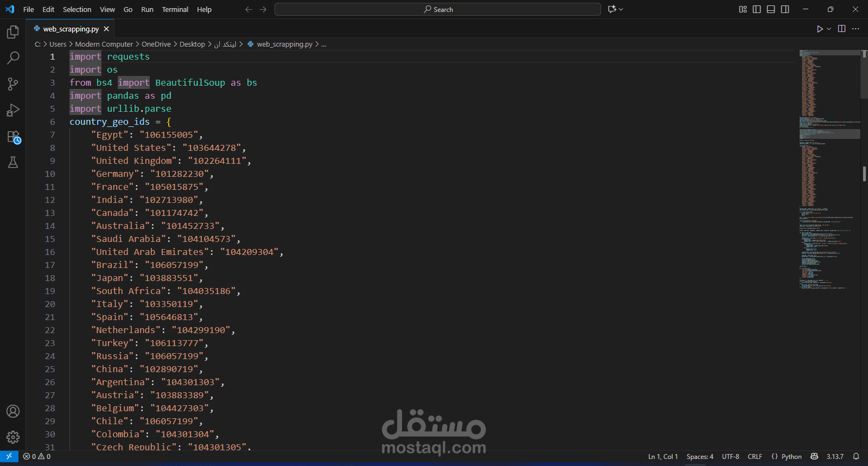Click the "Saudi Arabia" dictionary key

(x=129, y=239)
